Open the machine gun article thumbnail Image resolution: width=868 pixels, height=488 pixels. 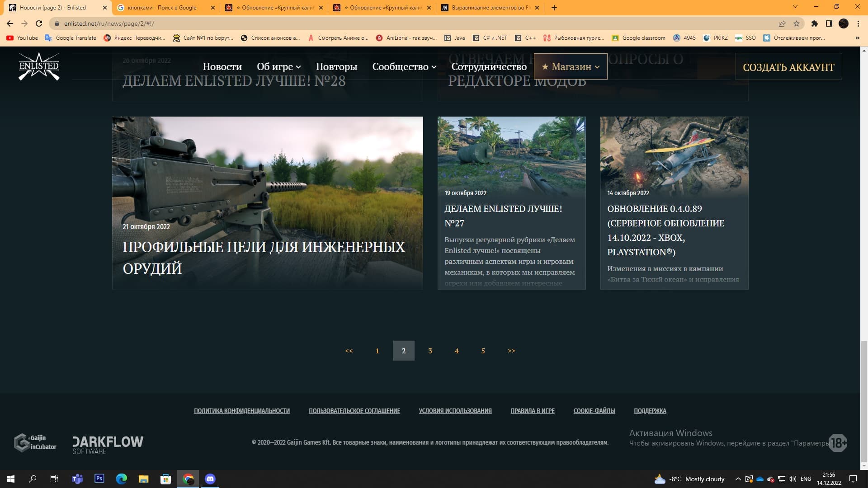pyautogui.click(x=268, y=203)
